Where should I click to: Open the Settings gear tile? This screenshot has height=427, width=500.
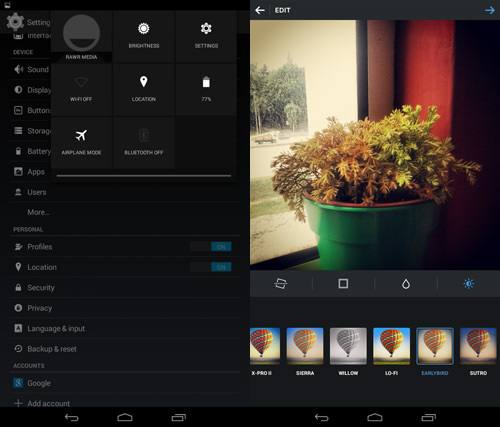point(206,36)
